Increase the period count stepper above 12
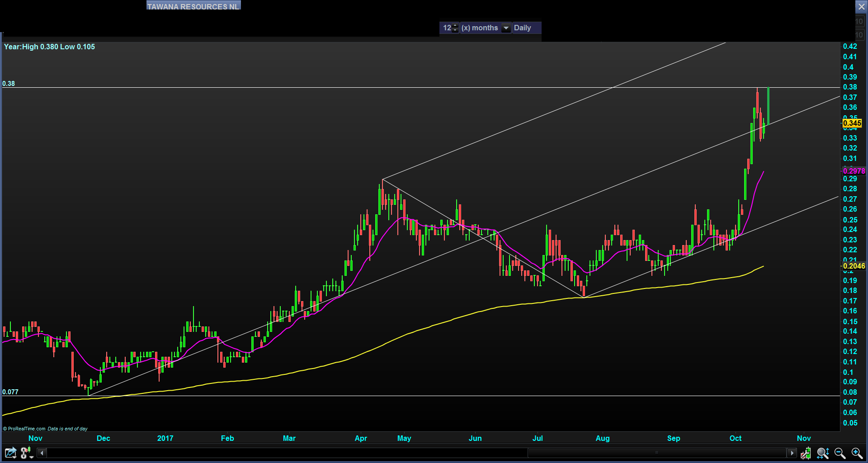Screen dimensions: 868x463 (455, 25)
